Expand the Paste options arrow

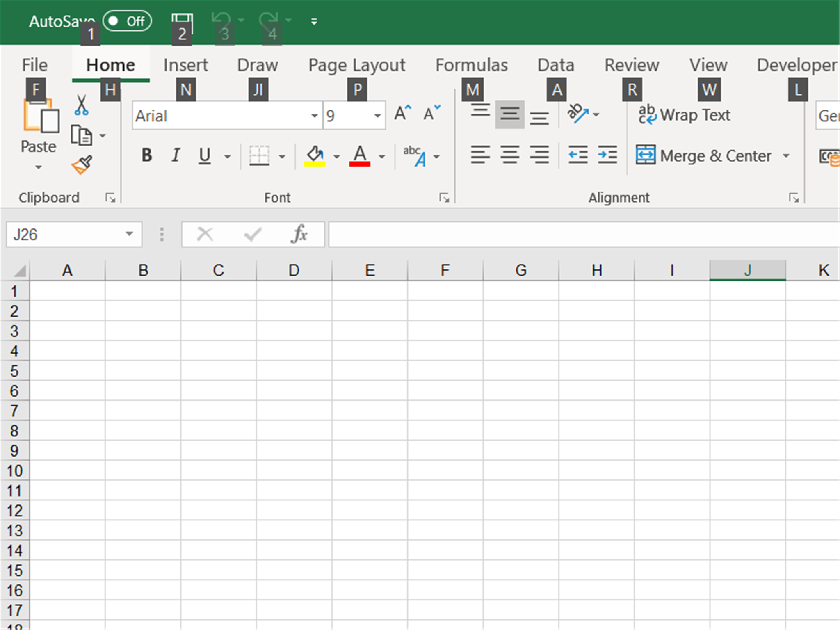pos(39,167)
